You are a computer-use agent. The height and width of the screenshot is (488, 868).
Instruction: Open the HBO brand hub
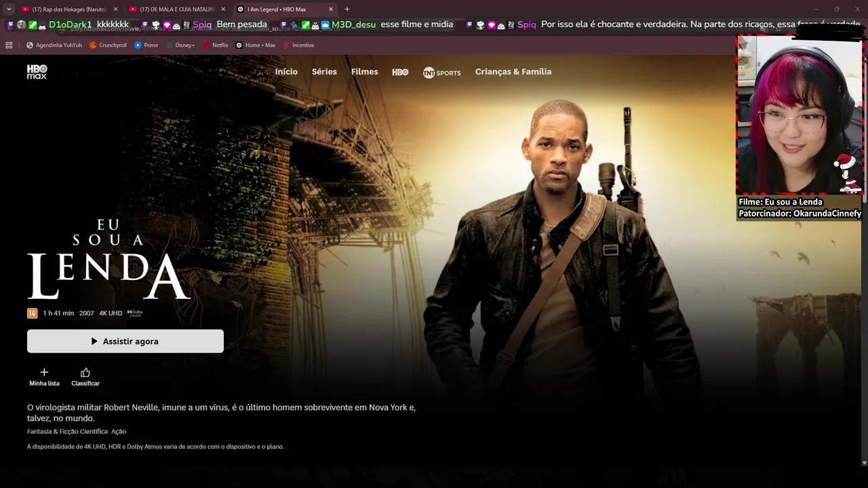pos(400,72)
